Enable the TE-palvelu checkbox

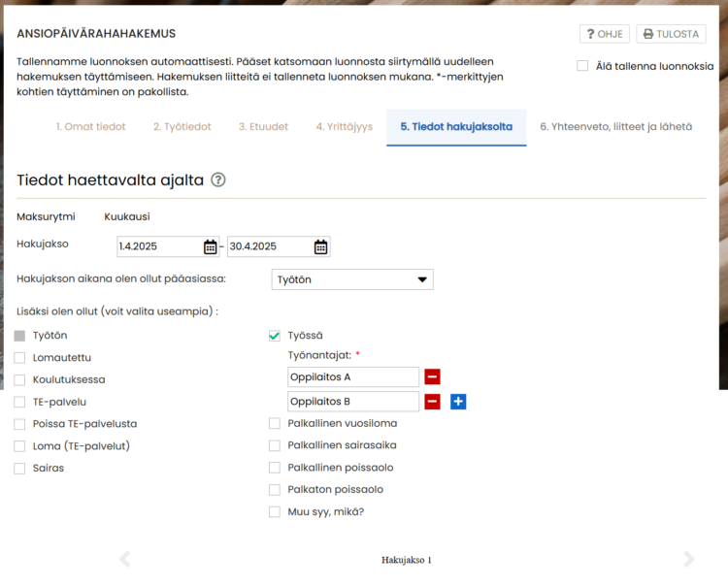pyautogui.click(x=19, y=402)
